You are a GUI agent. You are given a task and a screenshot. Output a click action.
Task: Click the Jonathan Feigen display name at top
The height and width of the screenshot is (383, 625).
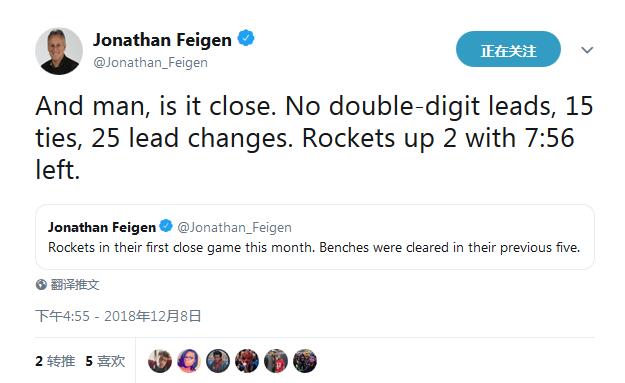pyautogui.click(x=162, y=40)
